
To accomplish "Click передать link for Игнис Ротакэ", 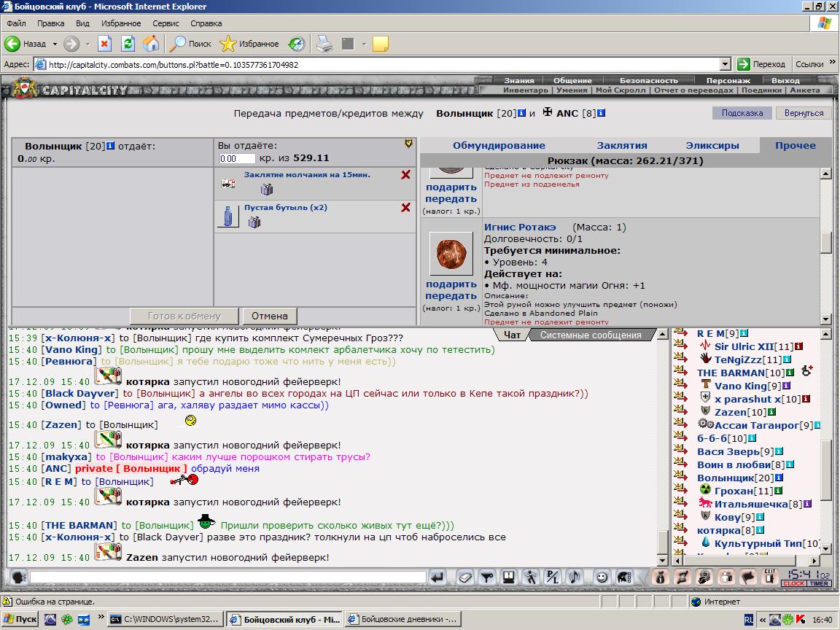I will pos(451,296).
